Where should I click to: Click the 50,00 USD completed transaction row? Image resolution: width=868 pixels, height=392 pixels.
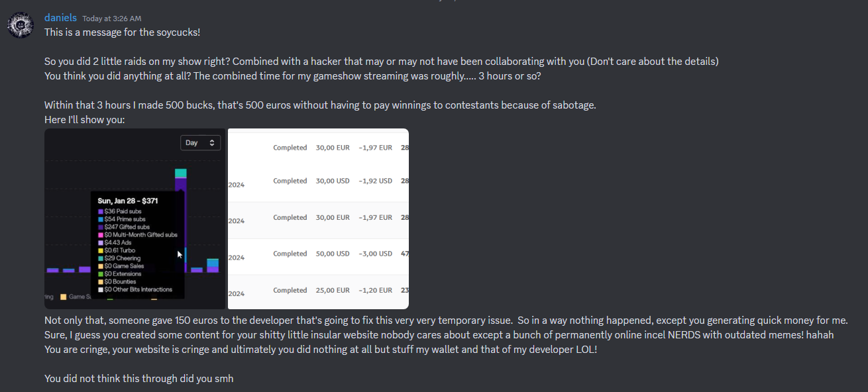point(318,254)
